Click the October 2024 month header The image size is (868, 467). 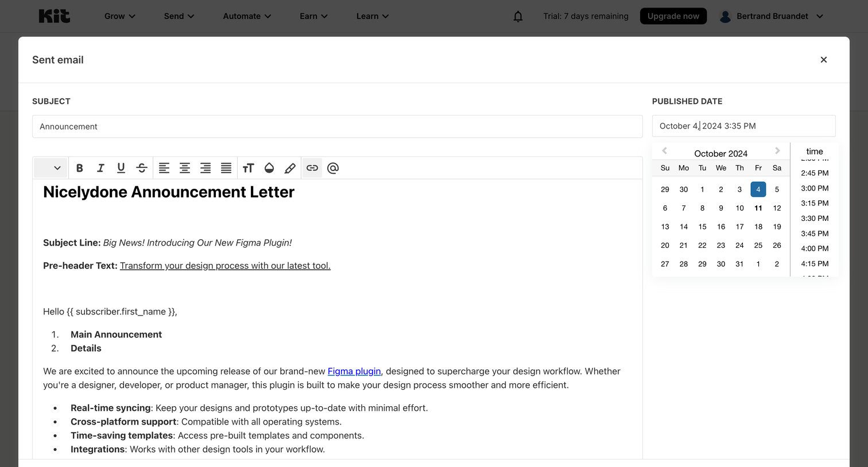pyautogui.click(x=721, y=154)
